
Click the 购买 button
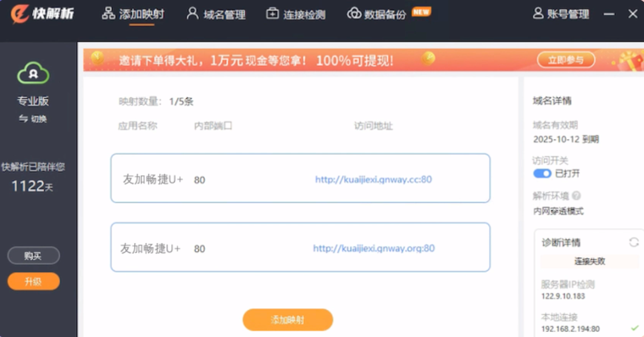tap(33, 256)
